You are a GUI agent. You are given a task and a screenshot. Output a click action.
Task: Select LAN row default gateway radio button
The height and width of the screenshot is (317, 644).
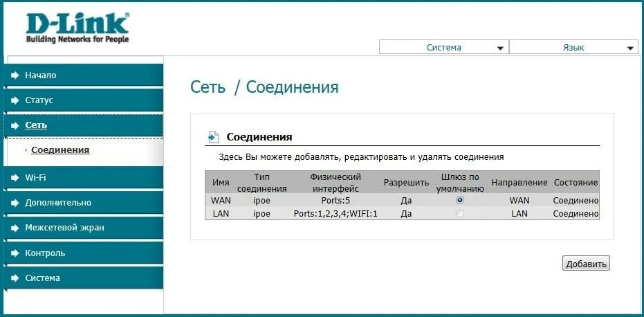point(460,213)
